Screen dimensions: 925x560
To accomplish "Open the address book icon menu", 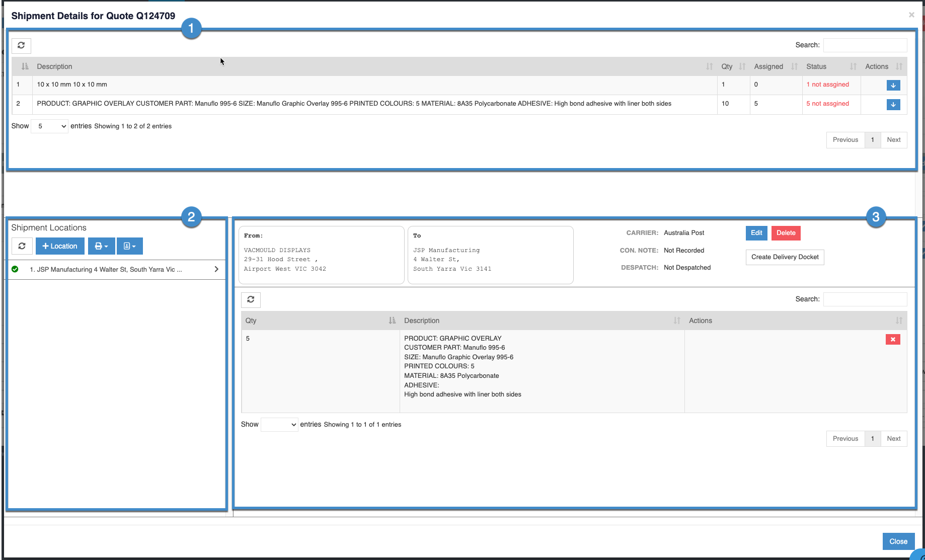I will click(x=129, y=246).
